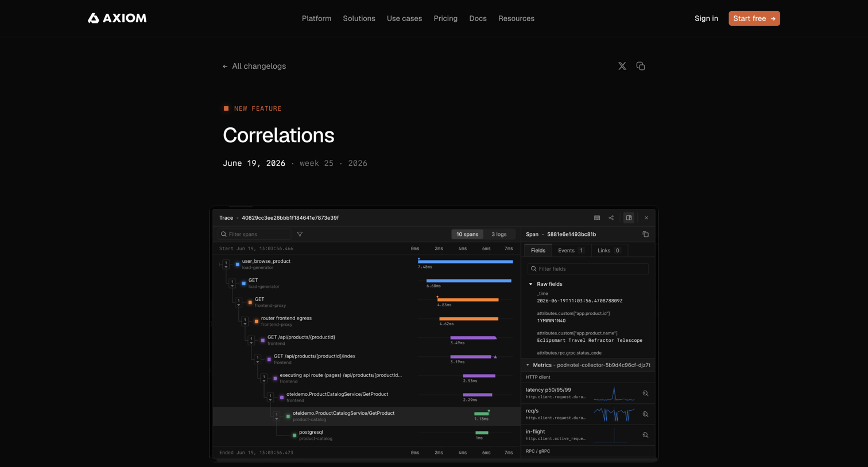Viewport: 868px width, 467px height.
Task: Open the Links tab
Action: pos(609,251)
